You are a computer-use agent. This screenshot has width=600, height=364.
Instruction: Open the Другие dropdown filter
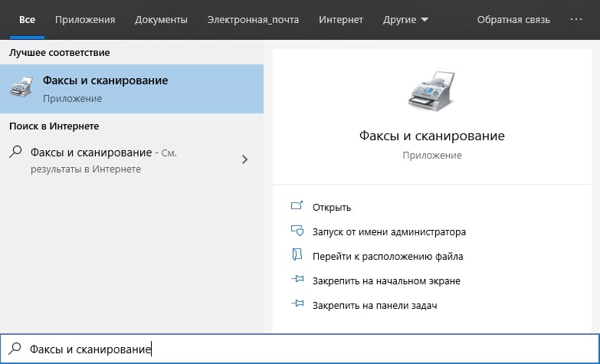[405, 19]
